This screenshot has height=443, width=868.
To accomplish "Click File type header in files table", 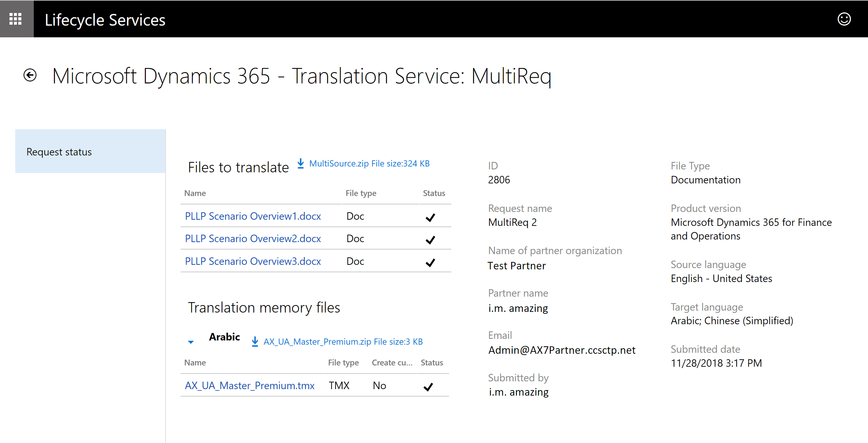I will click(x=361, y=193).
